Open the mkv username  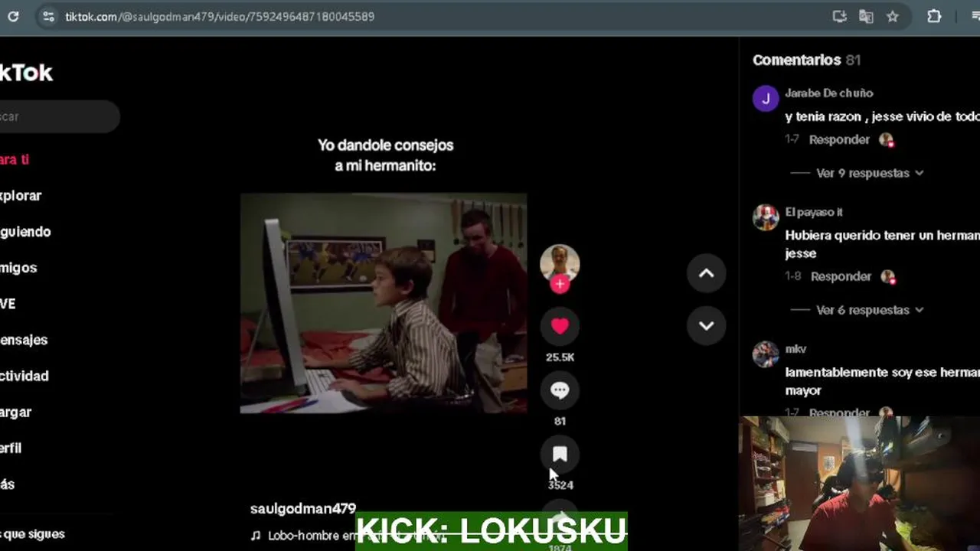(795, 349)
